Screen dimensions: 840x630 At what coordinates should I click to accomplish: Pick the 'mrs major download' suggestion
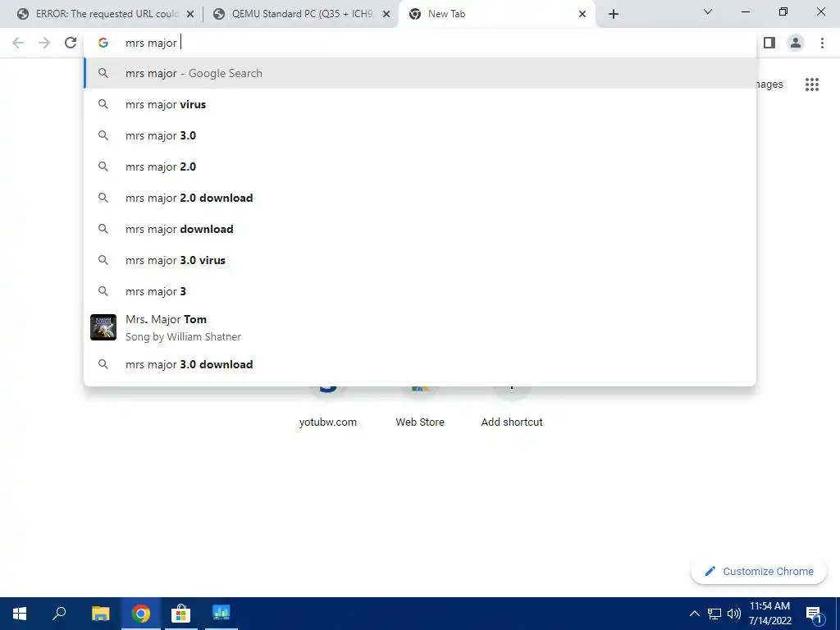(420, 229)
